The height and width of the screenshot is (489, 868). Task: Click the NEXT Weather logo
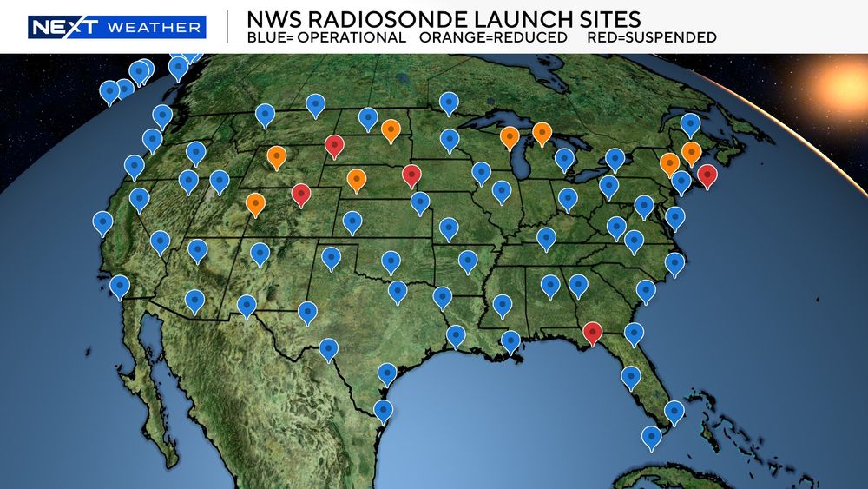[117, 27]
